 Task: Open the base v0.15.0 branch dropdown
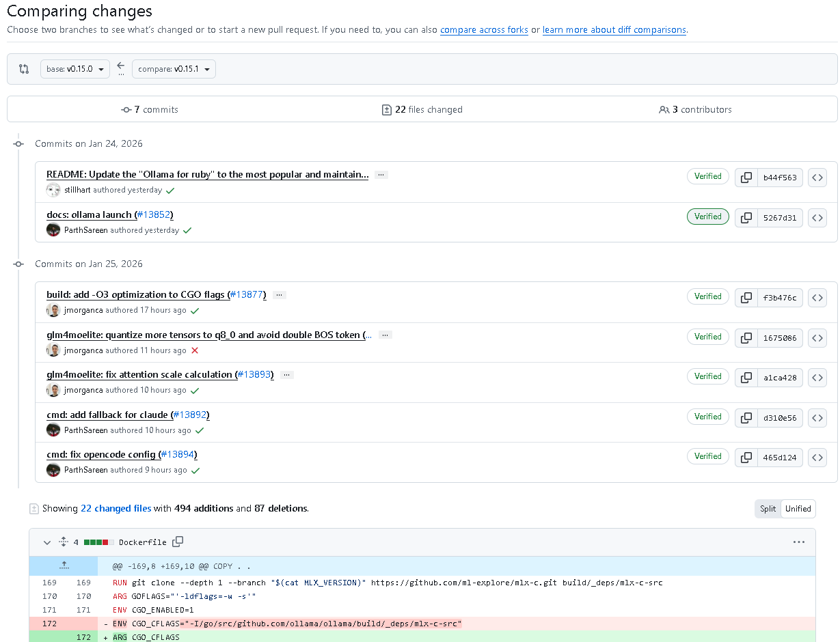[75, 69]
